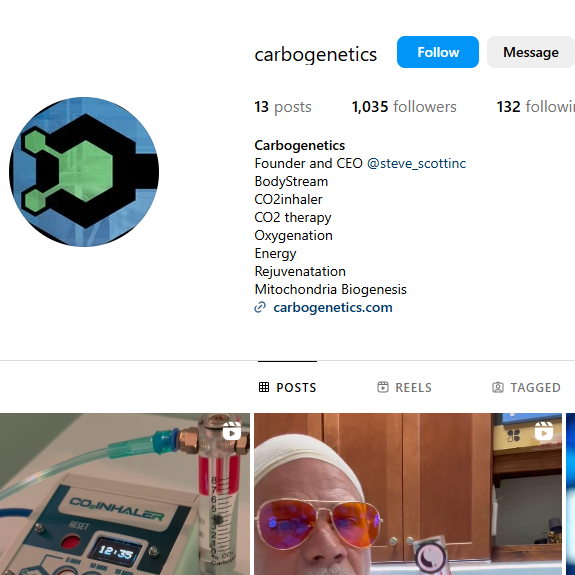Screen dimensions: 575x575
Task: Click reel badge on CO2 inhaler post
Action: pyautogui.click(x=232, y=431)
